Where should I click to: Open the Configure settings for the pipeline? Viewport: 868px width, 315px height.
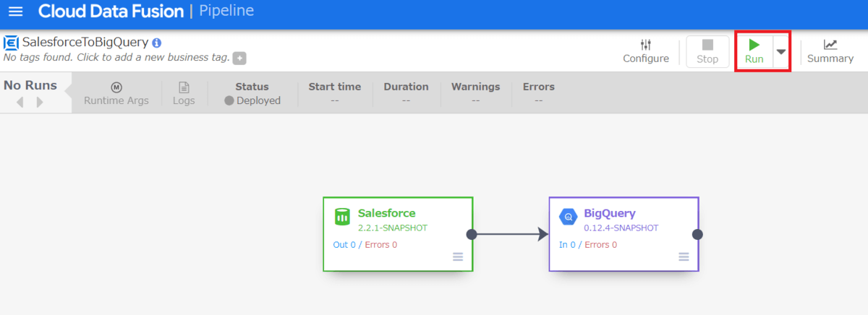[646, 51]
